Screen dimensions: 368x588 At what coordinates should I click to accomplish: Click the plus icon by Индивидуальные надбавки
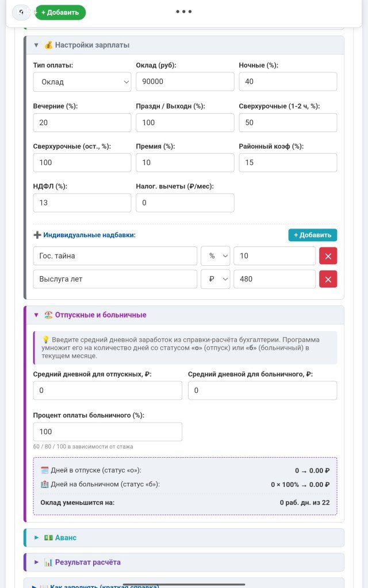point(37,235)
